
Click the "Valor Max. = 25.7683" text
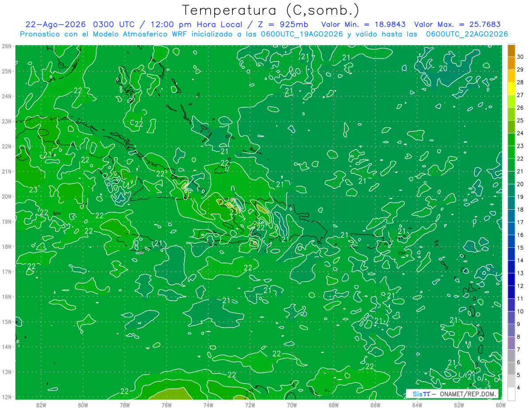(457, 24)
